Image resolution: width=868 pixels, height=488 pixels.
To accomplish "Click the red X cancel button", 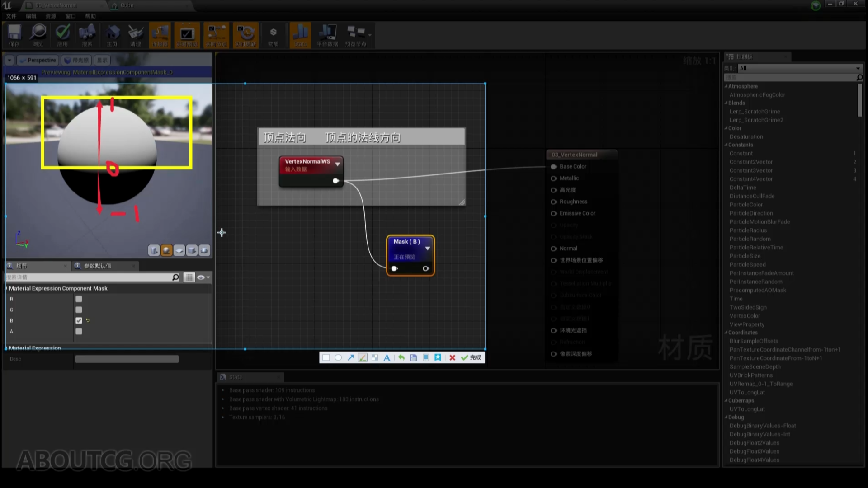I will coord(452,357).
